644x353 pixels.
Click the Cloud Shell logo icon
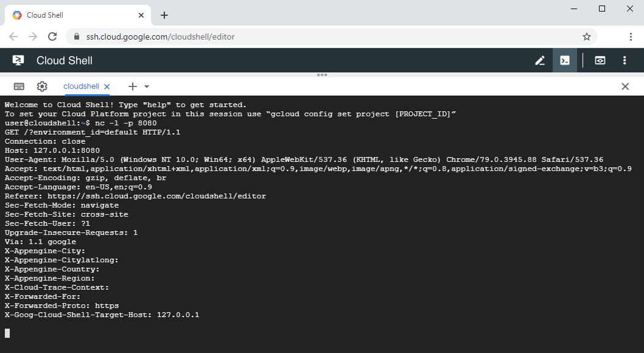click(x=18, y=60)
